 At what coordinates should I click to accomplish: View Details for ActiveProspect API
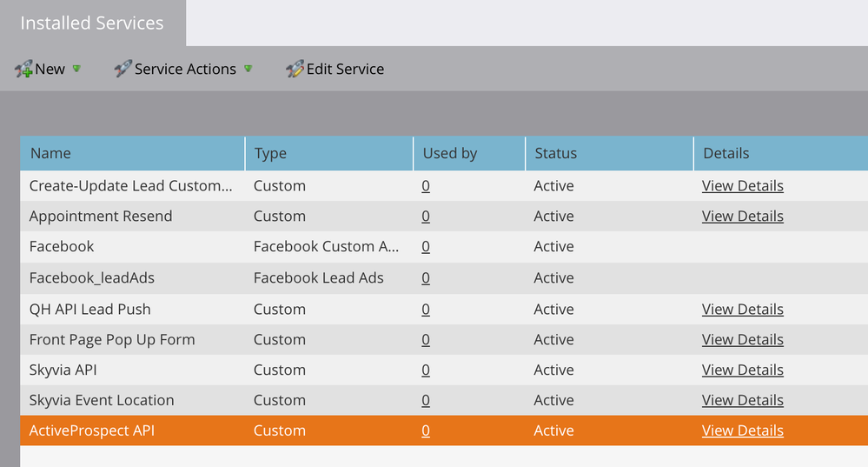(742, 430)
